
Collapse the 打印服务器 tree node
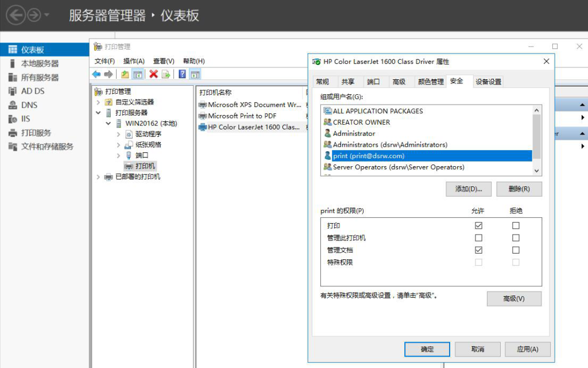(x=98, y=113)
